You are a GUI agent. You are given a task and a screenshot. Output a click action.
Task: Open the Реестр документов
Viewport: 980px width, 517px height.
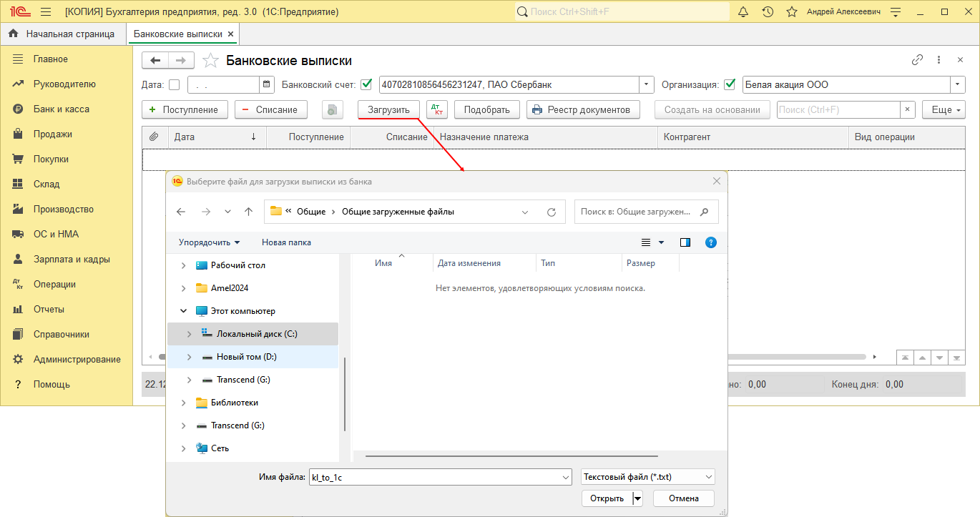coord(583,109)
